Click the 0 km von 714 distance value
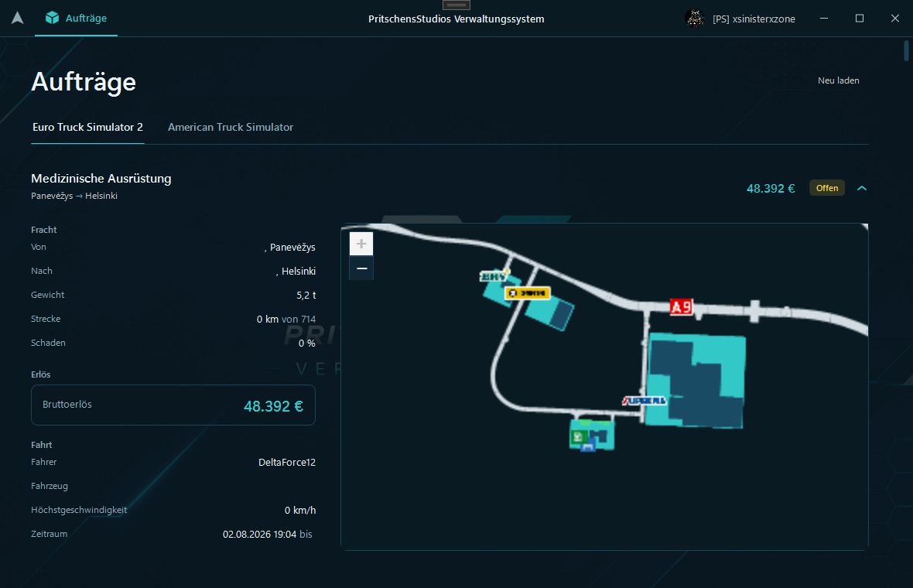The image size is (913, 588). 286,319
